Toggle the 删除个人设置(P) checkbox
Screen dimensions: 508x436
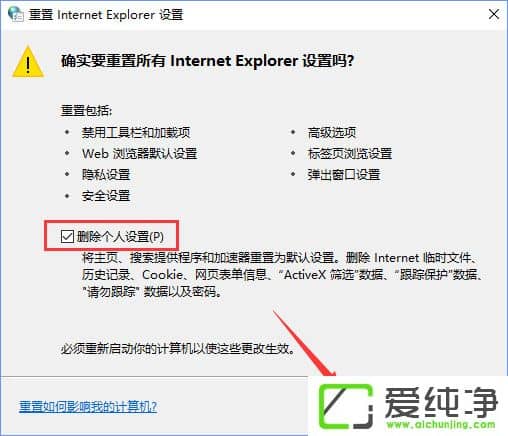point(67,236)
